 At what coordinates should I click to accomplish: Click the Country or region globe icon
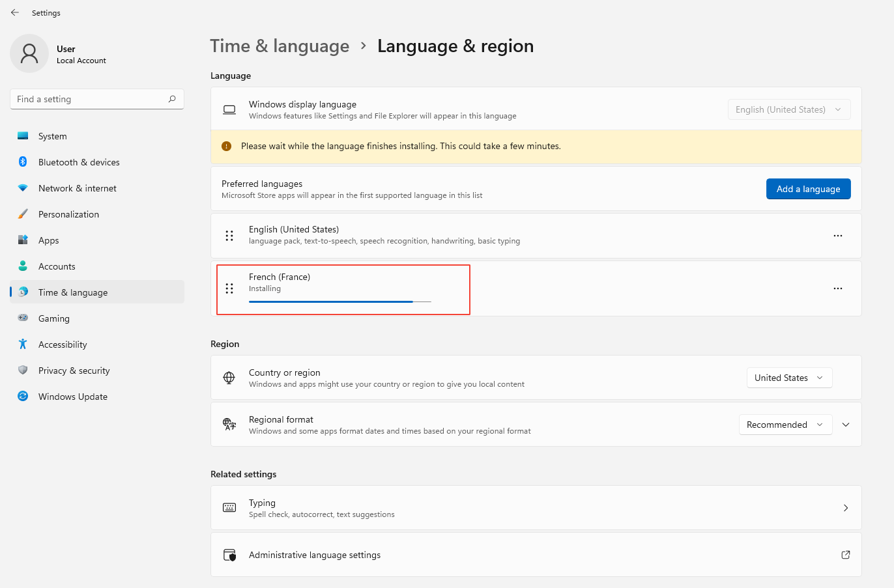pos(229,377)
